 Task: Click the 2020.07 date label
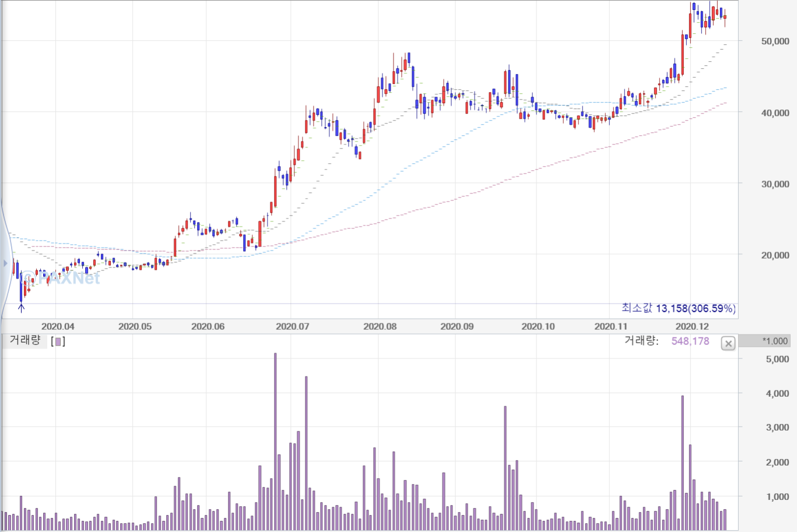[x=292, y=326]
